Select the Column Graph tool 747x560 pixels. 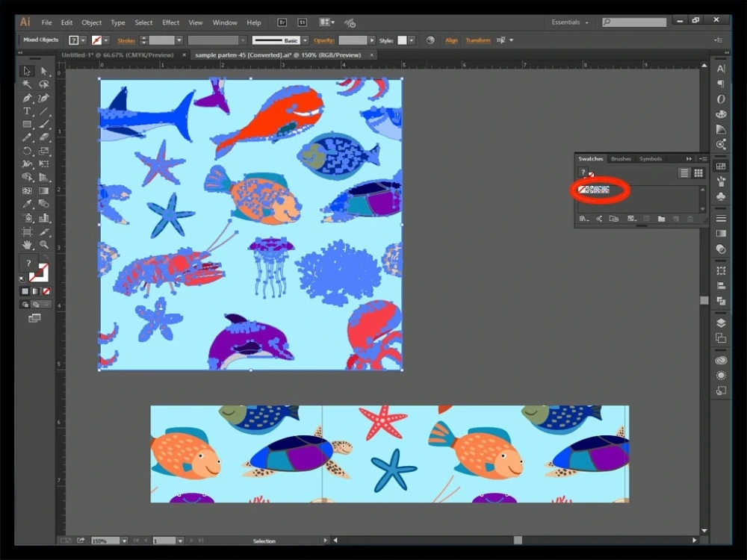[x=44, y=218]
